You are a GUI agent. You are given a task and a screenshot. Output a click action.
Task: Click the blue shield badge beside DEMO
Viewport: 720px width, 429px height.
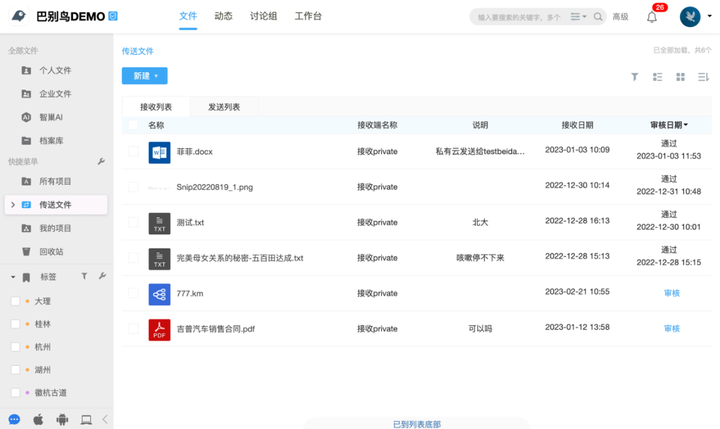pos(113,16)
